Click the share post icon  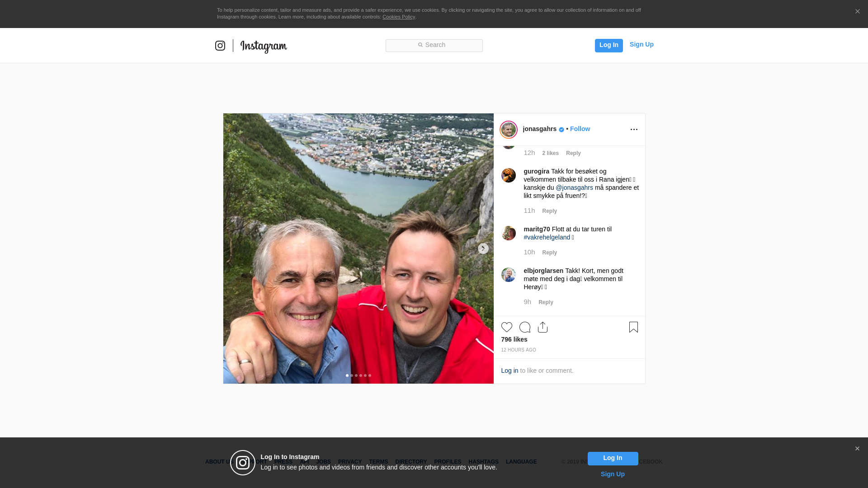point(542,327)
